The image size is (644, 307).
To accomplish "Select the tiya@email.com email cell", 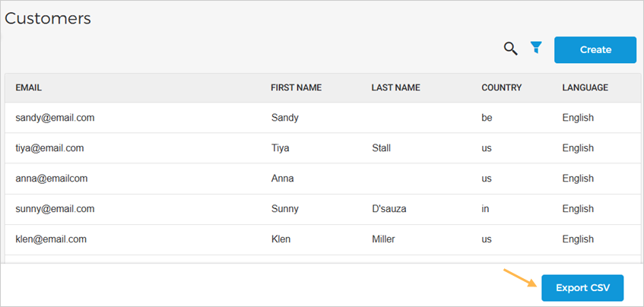I will click(x=49, y=148).
